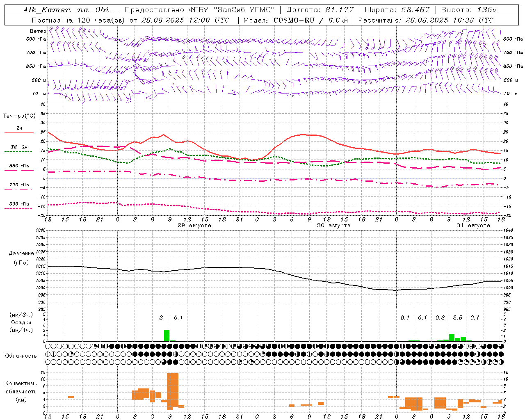525x420 pixels.
Task: Click the '(гПа)' pressure unit label
Action: pyautogui.click(x=21, y=263)
